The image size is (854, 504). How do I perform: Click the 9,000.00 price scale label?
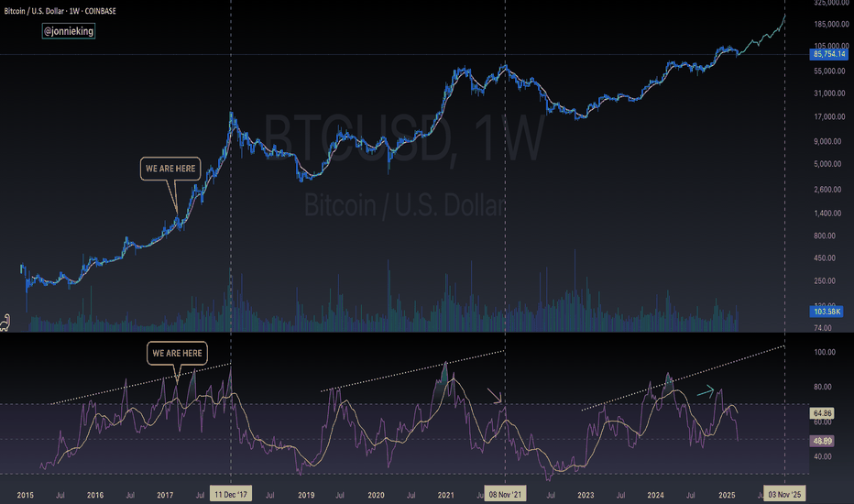(x=827, y=142)
